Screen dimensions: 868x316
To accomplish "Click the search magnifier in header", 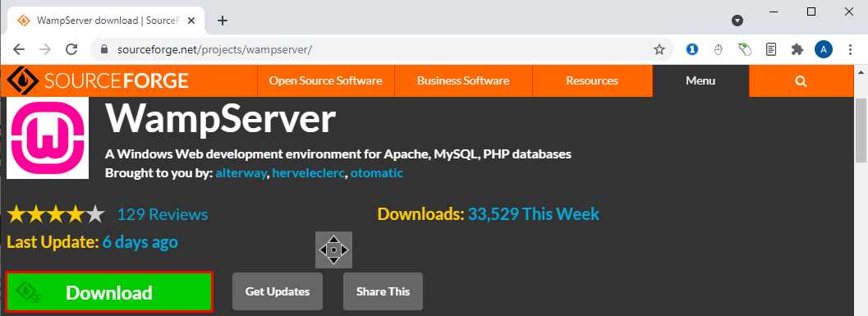I will pyautogui.click(x=801, y=80).
